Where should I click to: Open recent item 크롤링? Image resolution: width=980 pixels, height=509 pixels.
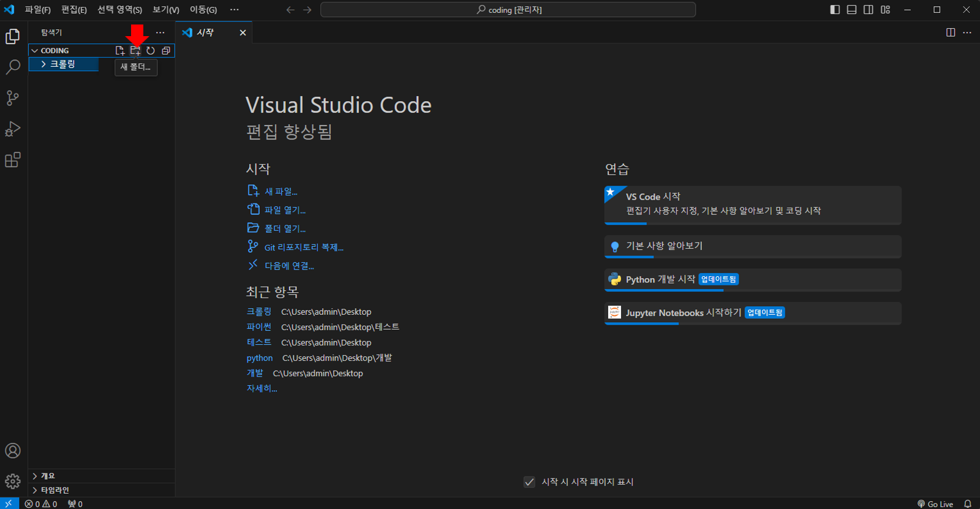[259, 312]
